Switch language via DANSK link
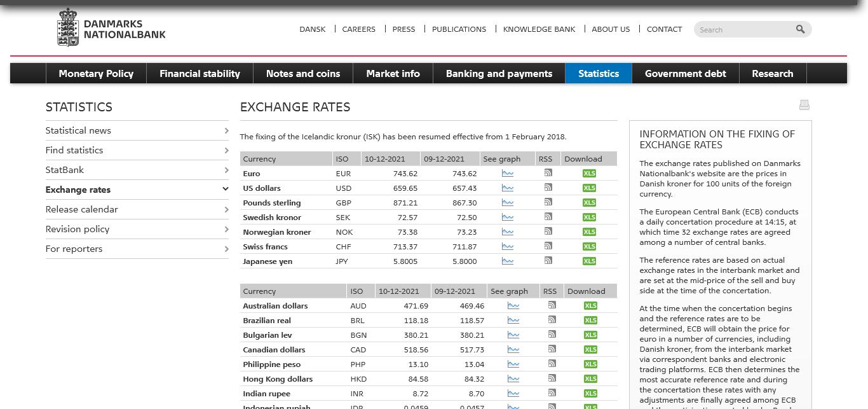 pyautogui.click(x=312, y=29)
